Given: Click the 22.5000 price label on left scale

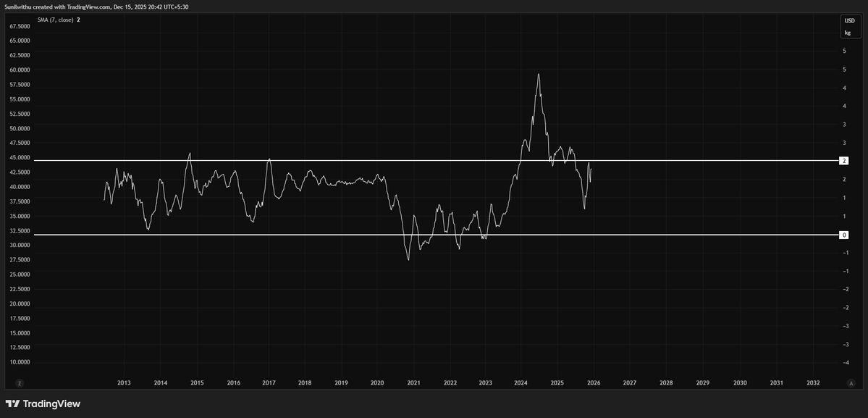Looking at the screenshot, I should [20, 289].
